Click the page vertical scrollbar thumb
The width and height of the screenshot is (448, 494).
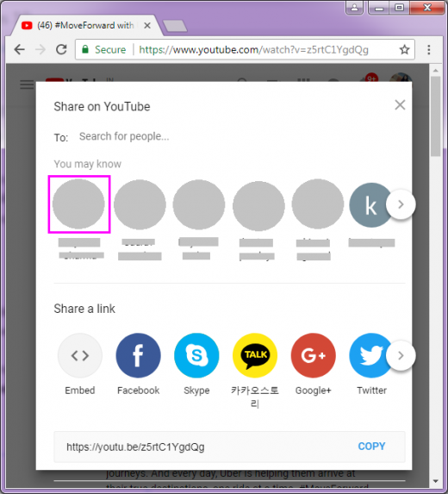point(436,116)
